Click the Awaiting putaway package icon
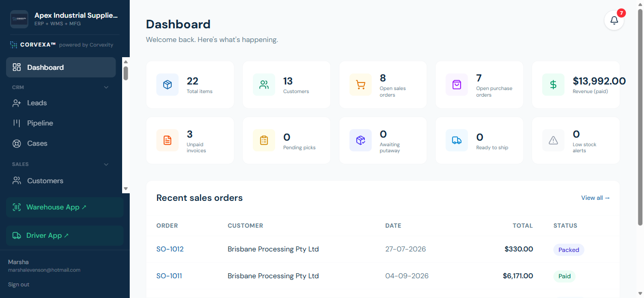The height and width of the screenshot is (298, 644). pos(360,141)
